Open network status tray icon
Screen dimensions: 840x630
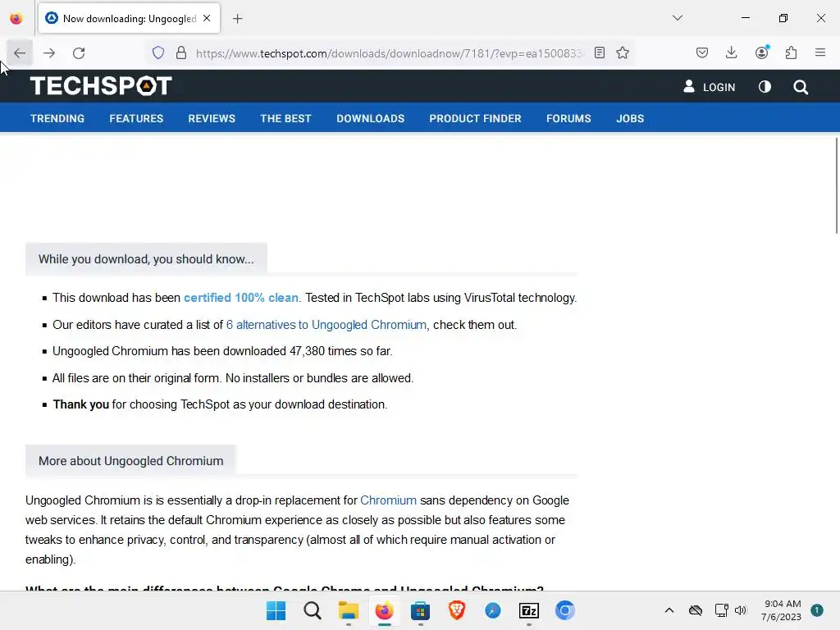(721, 610)
